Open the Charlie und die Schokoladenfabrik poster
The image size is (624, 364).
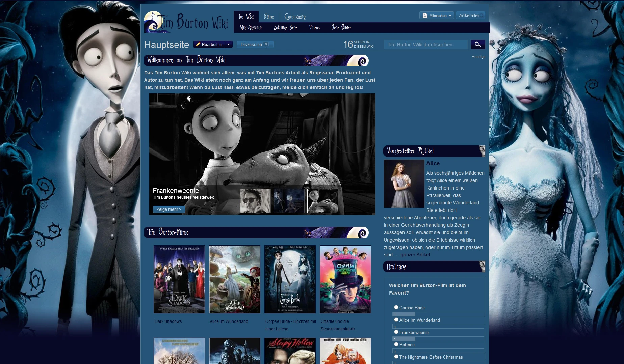(345, 279)
